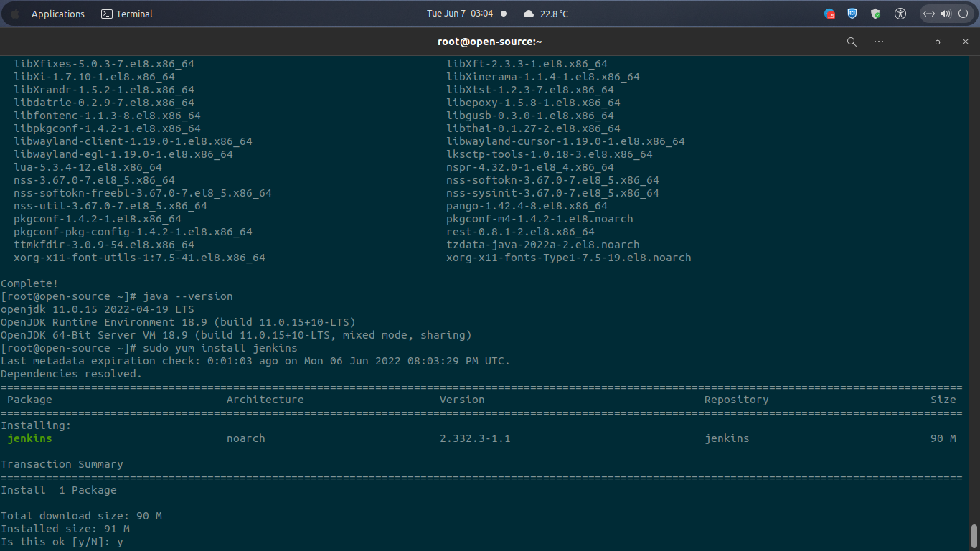Click the jenkins repository value in table

tap(727, 438)
